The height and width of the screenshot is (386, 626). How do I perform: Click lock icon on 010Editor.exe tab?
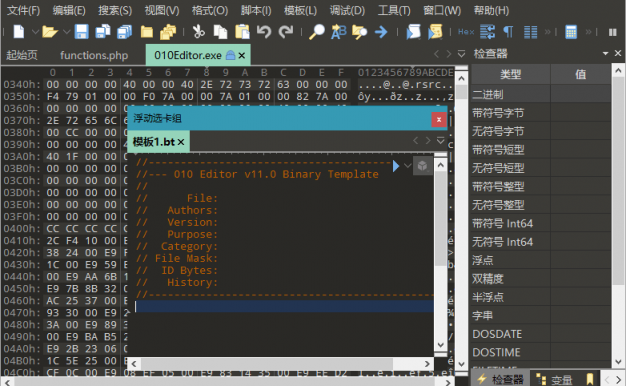point(230,55)
